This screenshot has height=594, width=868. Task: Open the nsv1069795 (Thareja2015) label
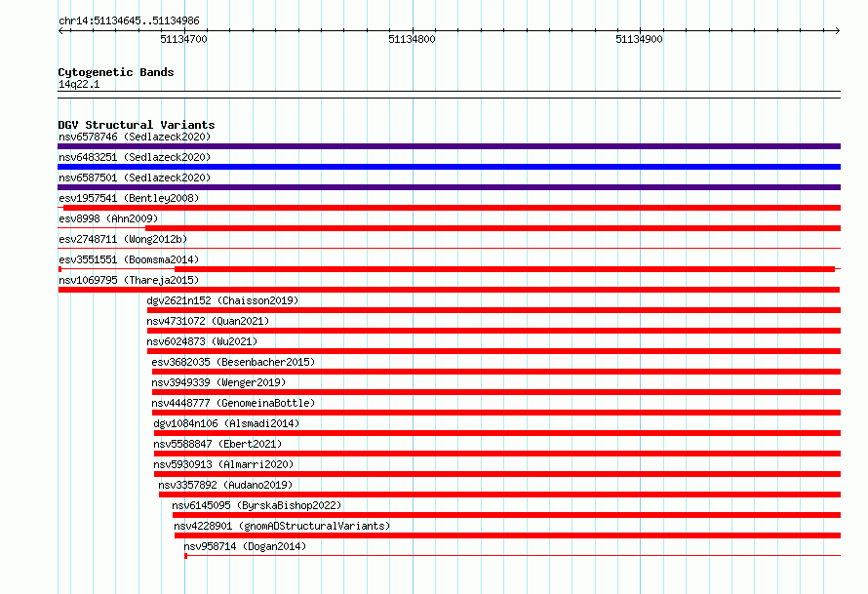click(x=129, y=280)
